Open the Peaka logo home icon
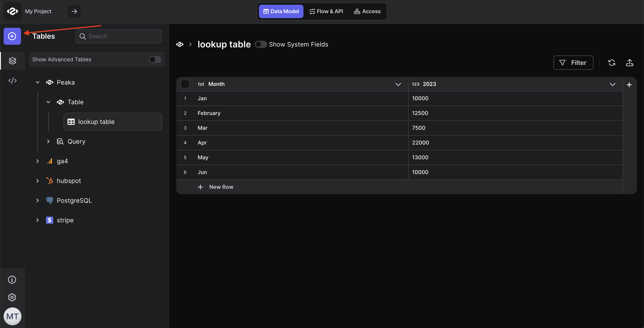Viewport: 644px width, 328px height. pos(12,11)
